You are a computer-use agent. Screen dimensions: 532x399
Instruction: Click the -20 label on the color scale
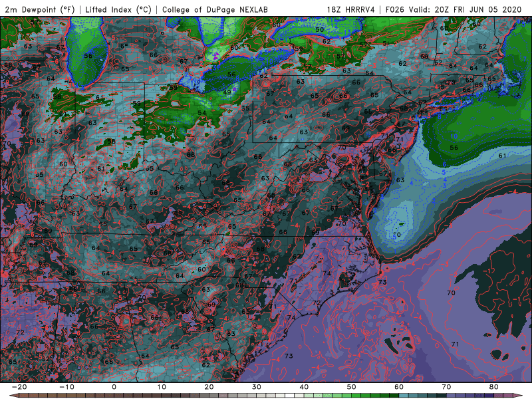[19, 387]
